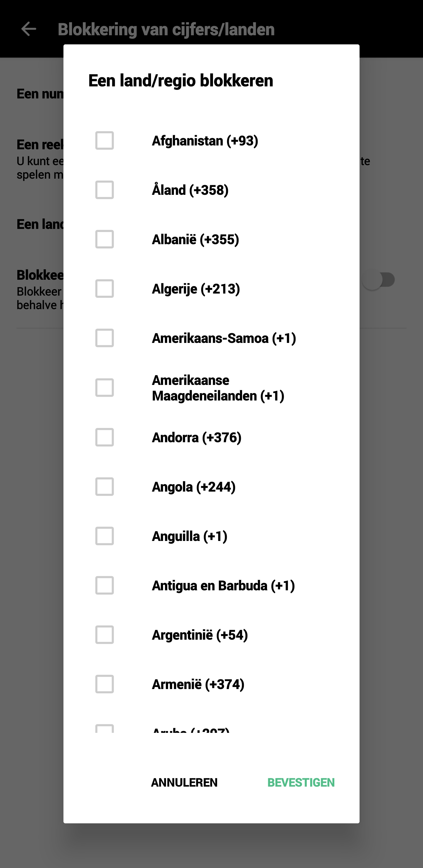This screenshot has height=868, width=423.
Task: Check the Angola (+244) checkbox
Action: click(104, 487)
